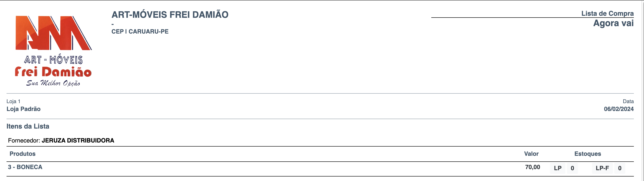Screen dimensions: 644x181
Task: Click the Fornecedor label text
Action: (24, 140)
